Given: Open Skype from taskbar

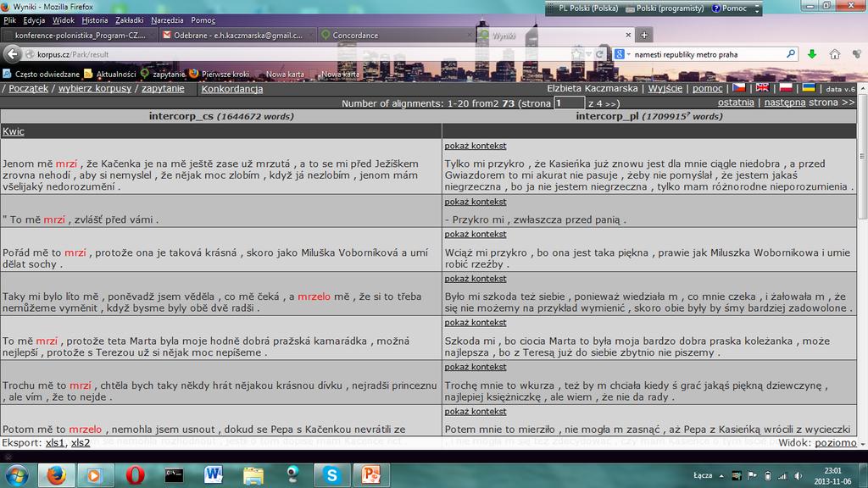Looking at the screenshot, I should pos(331,474).
